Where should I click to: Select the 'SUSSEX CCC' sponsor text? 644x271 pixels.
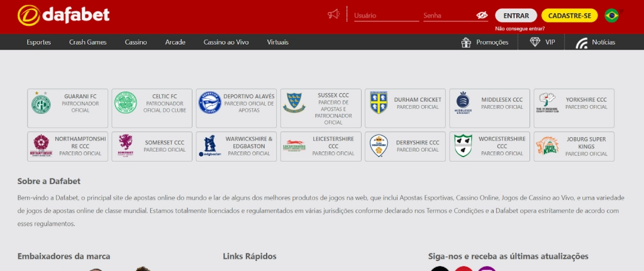tap(333, 95)
